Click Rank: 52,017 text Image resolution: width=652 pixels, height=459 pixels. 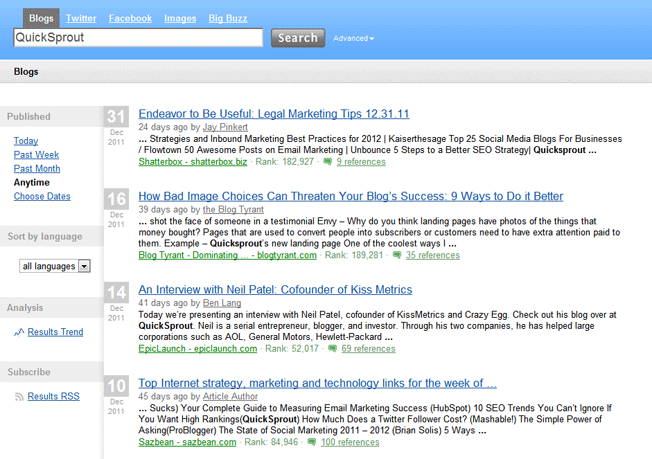(x=292, y=349)
